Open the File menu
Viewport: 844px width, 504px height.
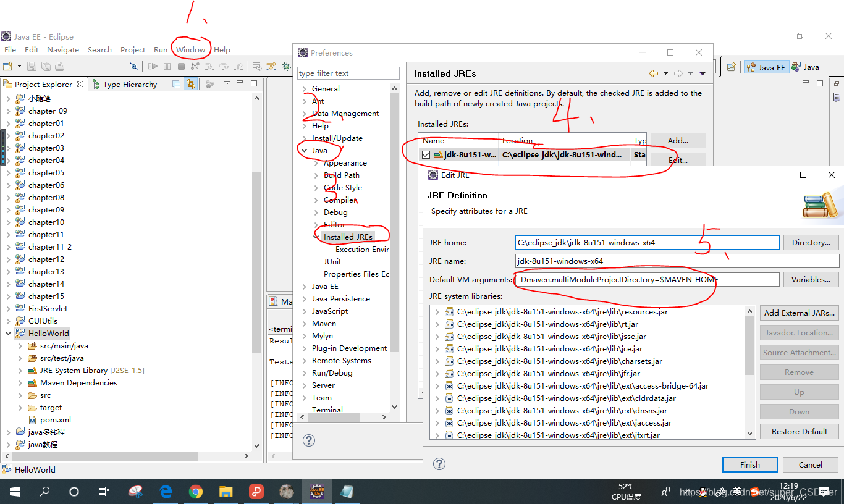pos(10,50)
